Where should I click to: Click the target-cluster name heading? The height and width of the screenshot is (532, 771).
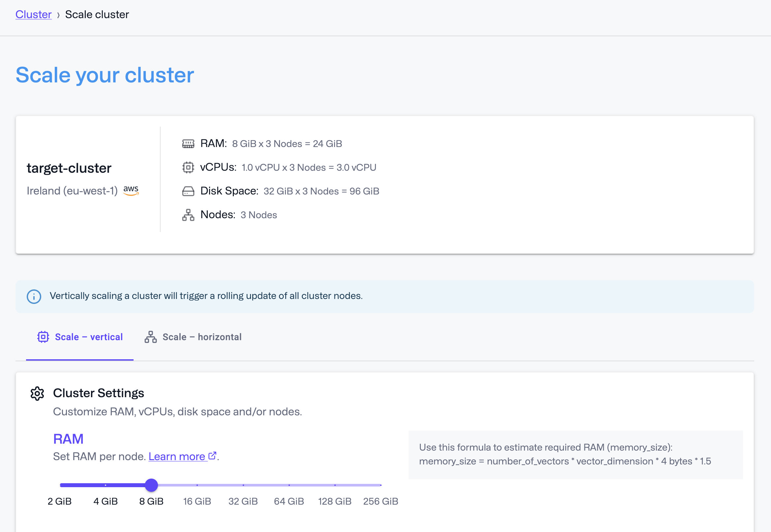[x=69, y=168]
